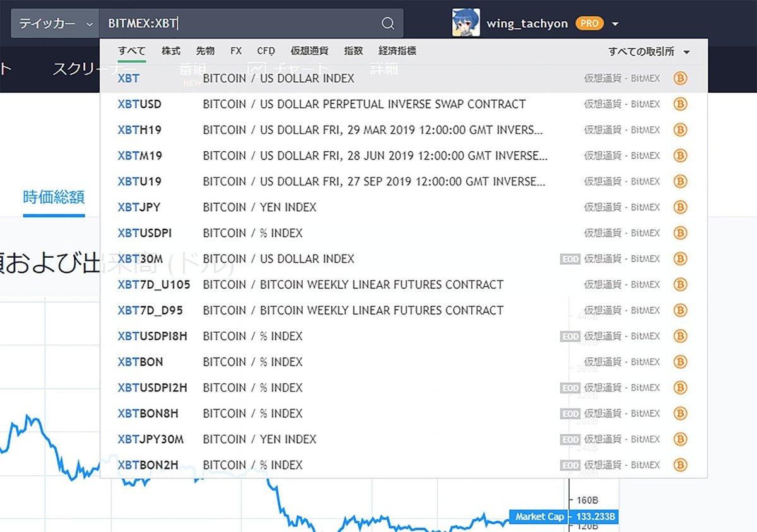Click the Bitcoin icon next to XBTUSD
The image size is (757, 532).
tap(680, 104)
